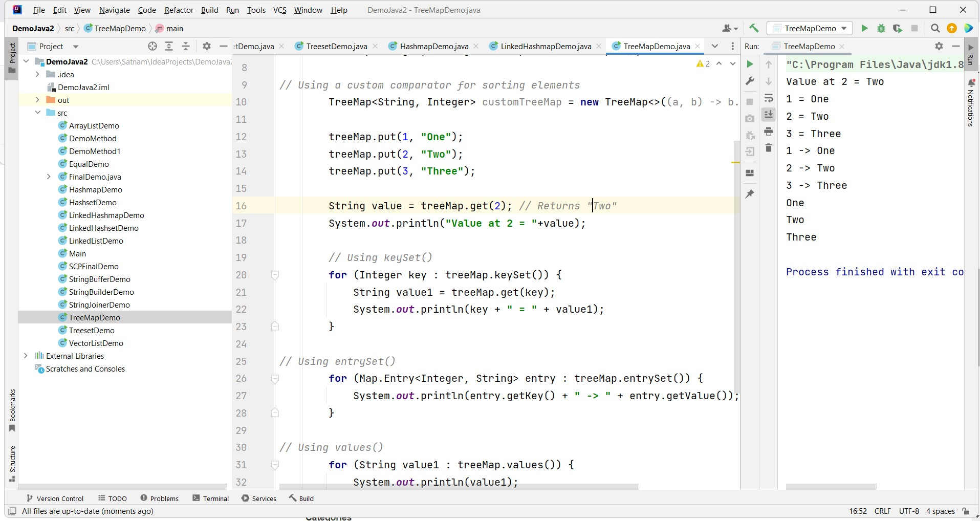Fold the for loop at line 20
The width and height of the screenshot is (980, 521).
point(275,275)
